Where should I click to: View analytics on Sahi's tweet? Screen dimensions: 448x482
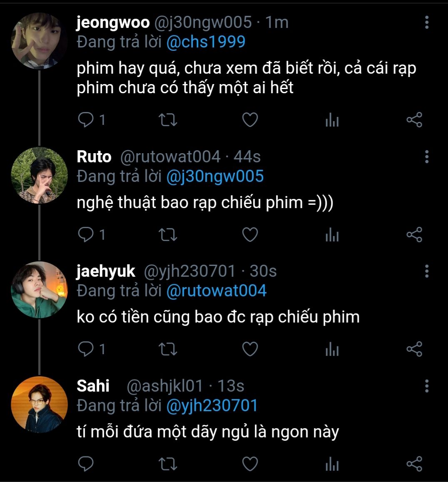[x=332, y=464]
